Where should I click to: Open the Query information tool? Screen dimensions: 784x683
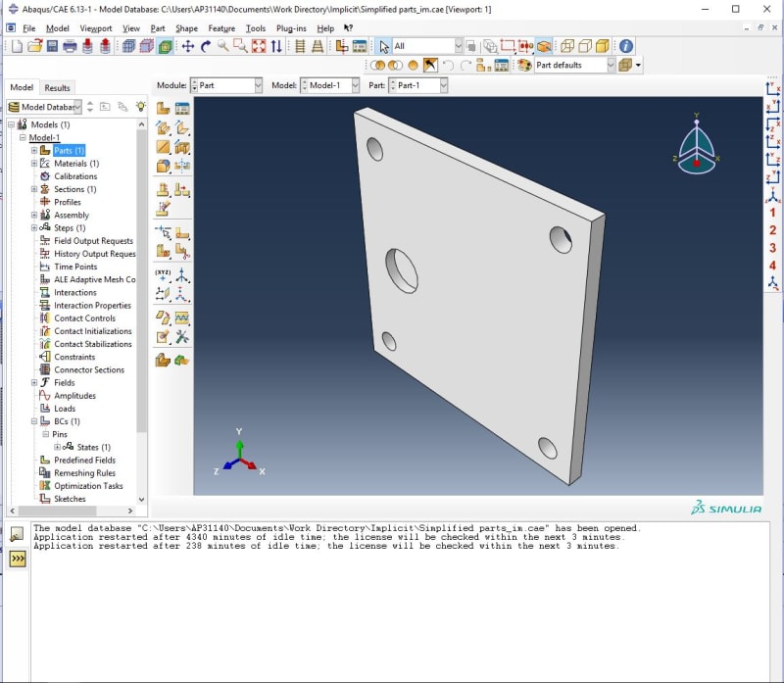point(626,46)
